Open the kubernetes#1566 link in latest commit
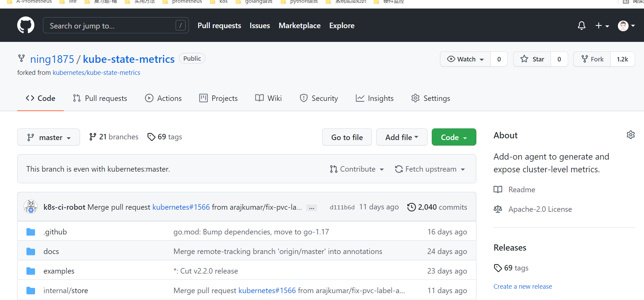The height and width of the screenshot is (300, 644). tap(181, 207)
